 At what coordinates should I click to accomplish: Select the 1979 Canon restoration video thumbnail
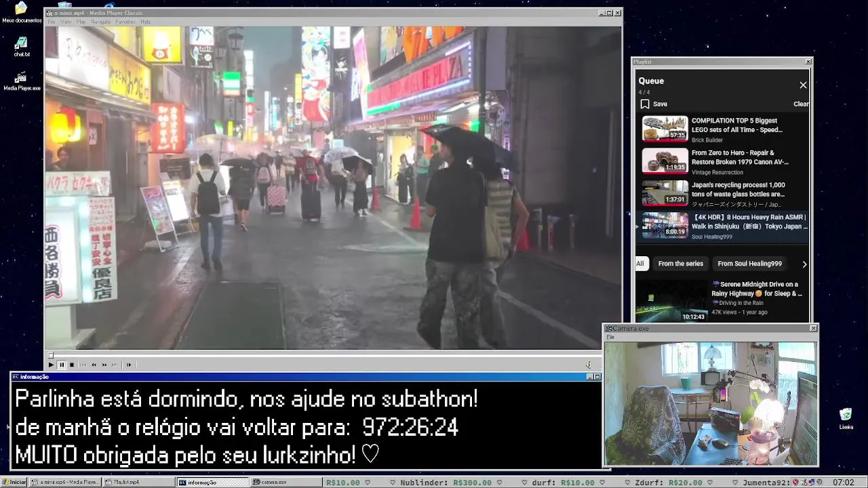click(665, 161)
